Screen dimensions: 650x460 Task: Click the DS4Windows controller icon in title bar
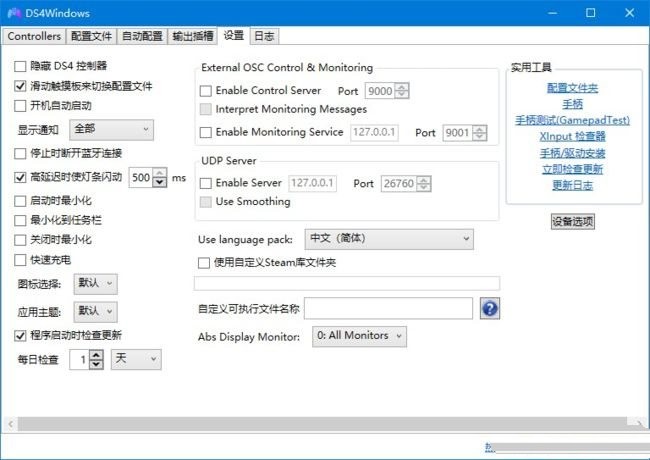[x=14, y=13]
